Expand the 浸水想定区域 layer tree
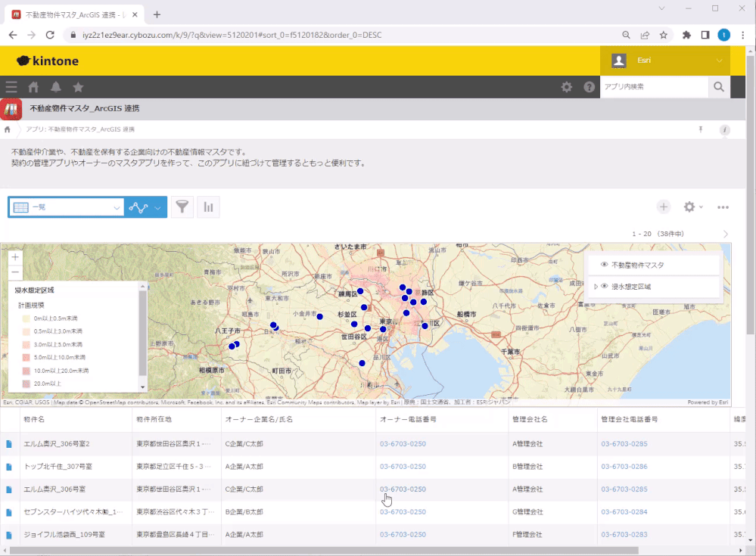The width and height of the screenshot is (756, 556). [596, 287]
